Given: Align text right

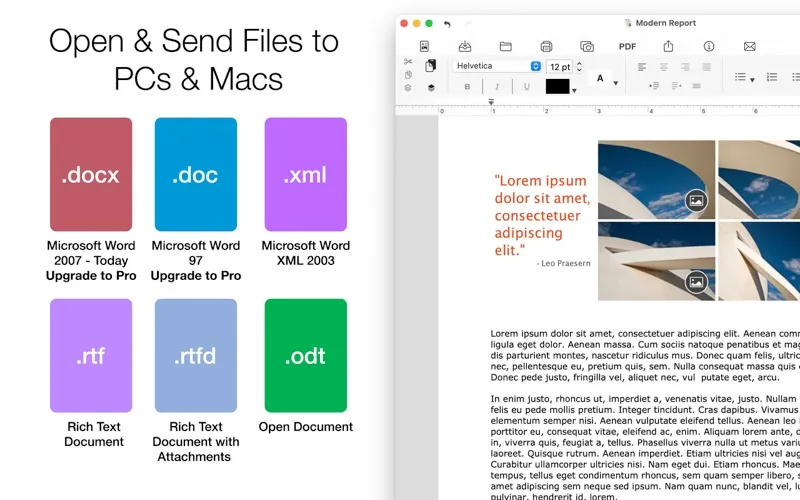Looking at the screenshot, I should click(x=685, y=67).
